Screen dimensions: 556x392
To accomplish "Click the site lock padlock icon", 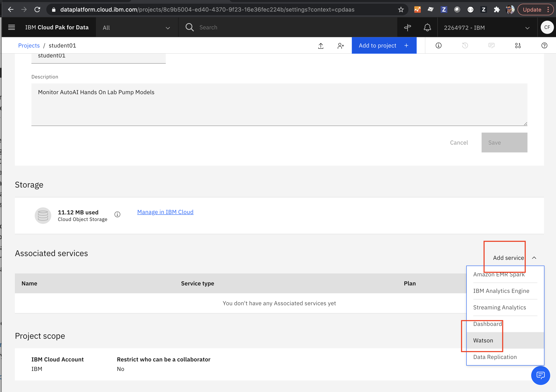I will [54, 10].
